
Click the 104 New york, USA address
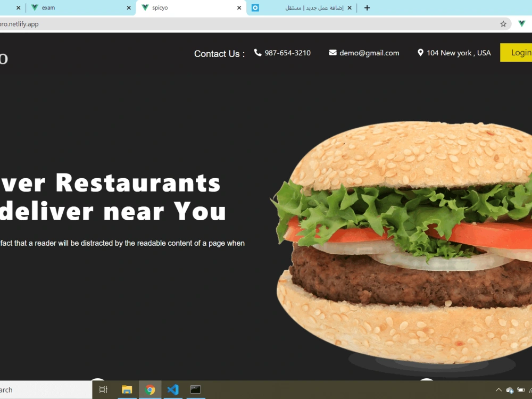459,53
